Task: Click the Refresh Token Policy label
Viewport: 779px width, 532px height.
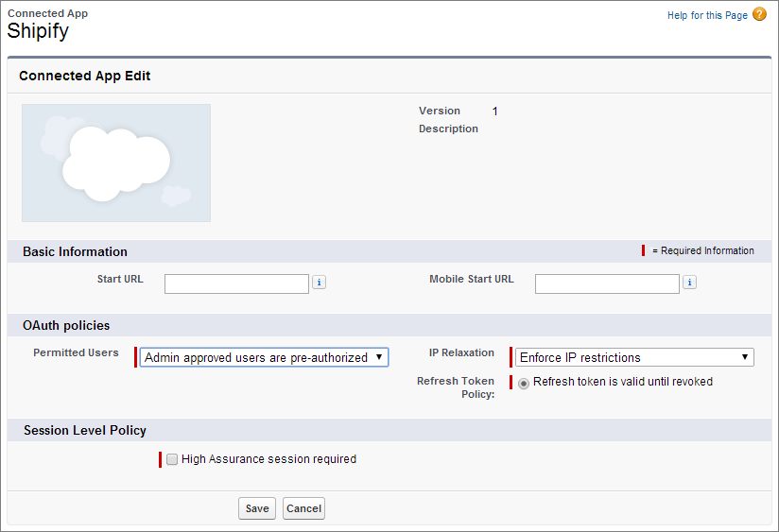Action: pos(456,387)
